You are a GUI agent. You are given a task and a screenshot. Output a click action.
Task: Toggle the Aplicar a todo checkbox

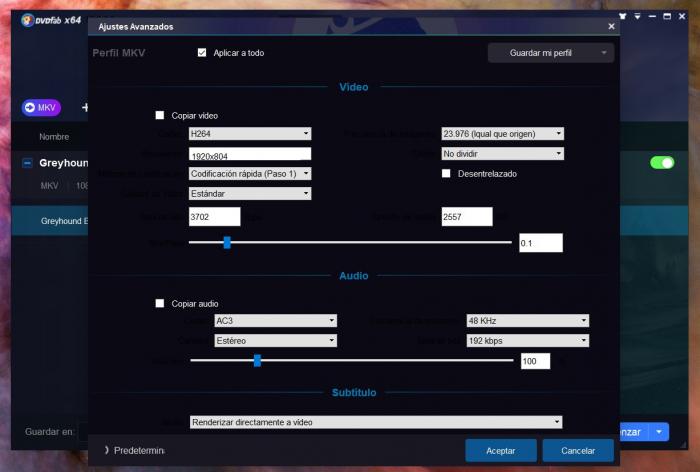pyautogui.click(x=202, y=53)
